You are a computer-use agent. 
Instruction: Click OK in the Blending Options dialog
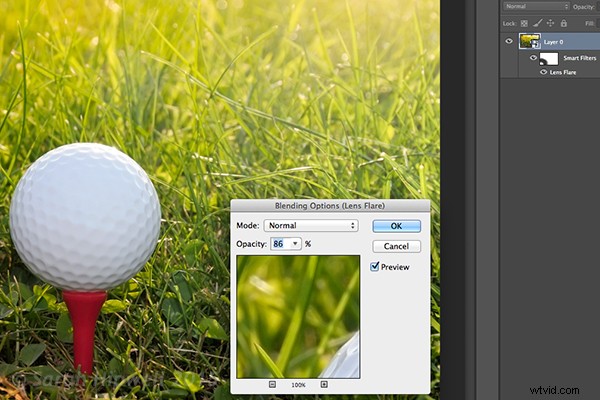tap(396, 226)
